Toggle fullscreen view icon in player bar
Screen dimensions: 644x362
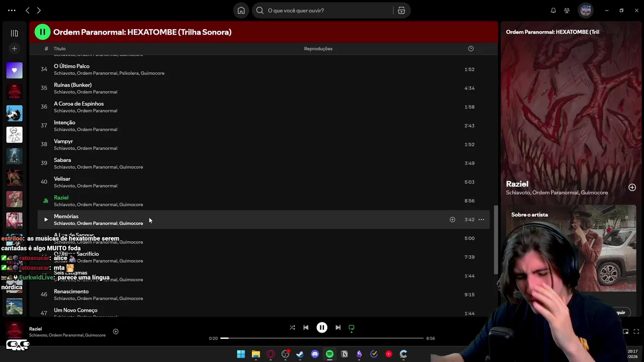[636, 331]
